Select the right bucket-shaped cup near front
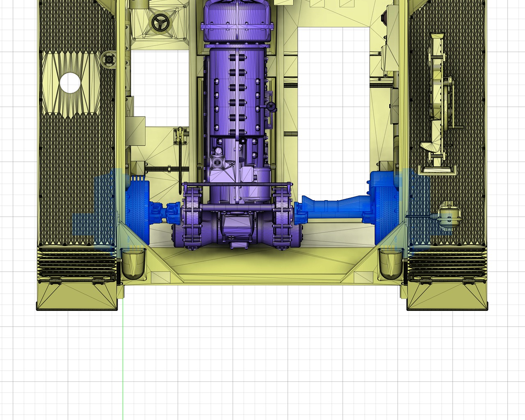The image size is (525, 420). [x=390, y=262]
